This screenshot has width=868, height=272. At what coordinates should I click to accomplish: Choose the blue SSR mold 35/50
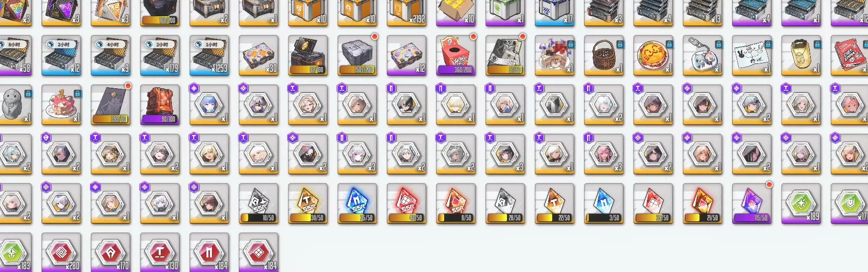coord(357,203)
